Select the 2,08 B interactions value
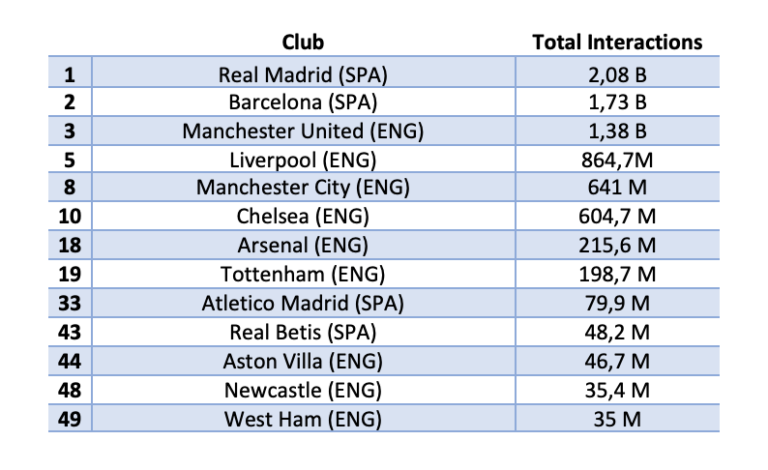The image size is (768, 470). [617, 74]
